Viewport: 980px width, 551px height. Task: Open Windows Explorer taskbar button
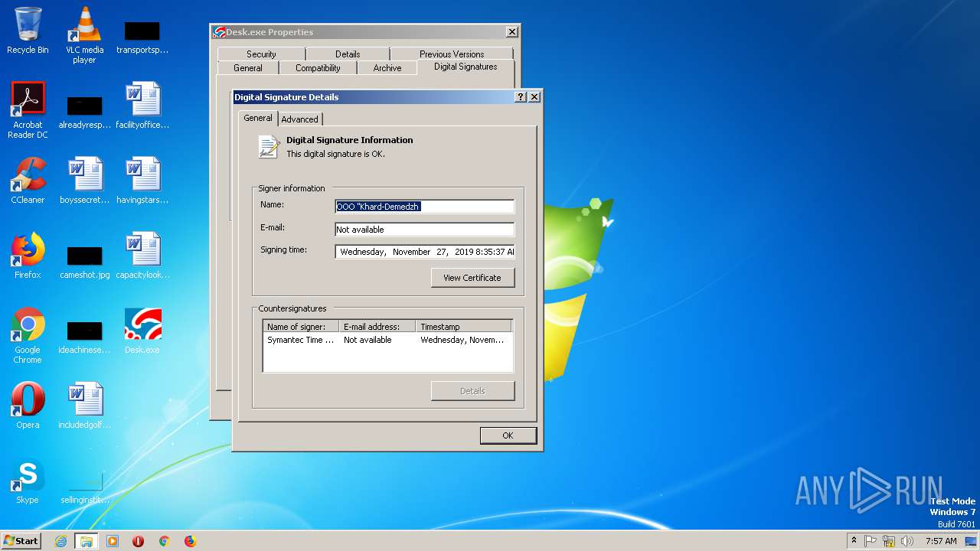pyautogui.click(x=86, y=541)
